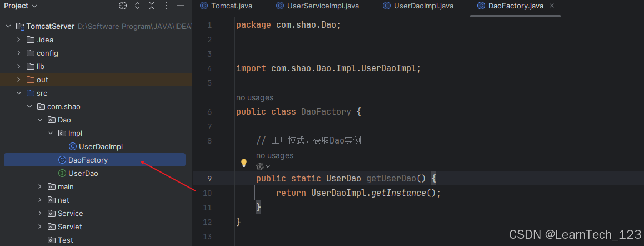Click the package com.shao.Dao statement
The image size is (644, 246).
tap(289, 25)
